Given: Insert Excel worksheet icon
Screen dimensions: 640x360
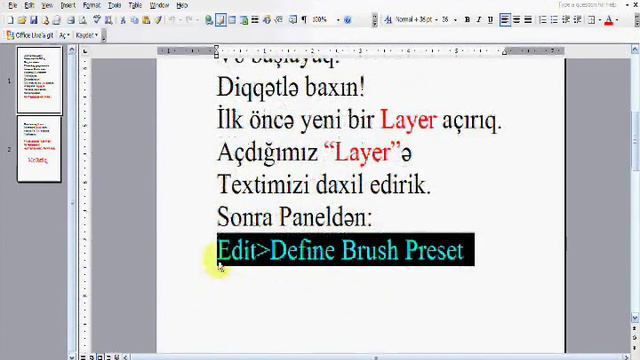Looking at the screenshot, I should (x=244, y=20).
